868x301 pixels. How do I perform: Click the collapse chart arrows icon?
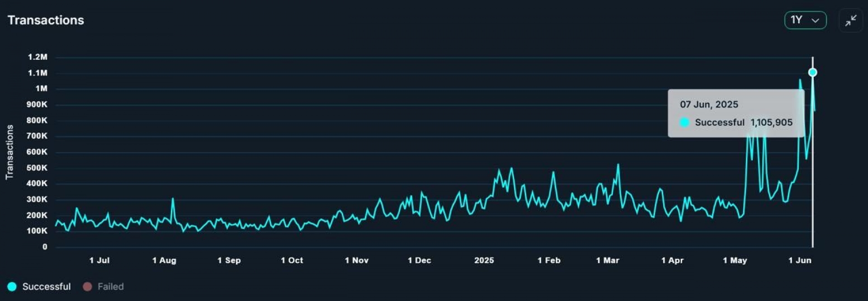coord(851,20)
